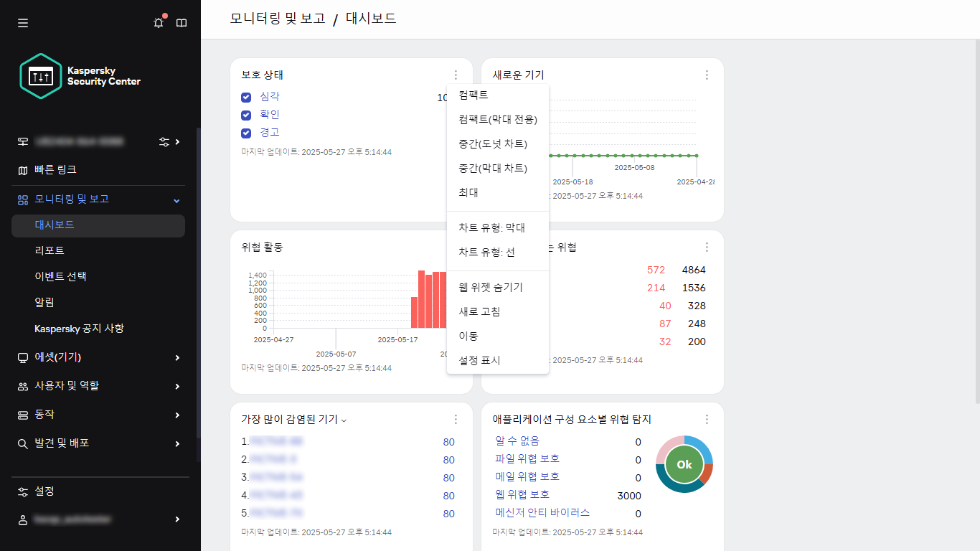Open the 가장 많이 감염된 기기 widget menu
Image resolution: width=980 pixels, height=551 pixels.
456,419
